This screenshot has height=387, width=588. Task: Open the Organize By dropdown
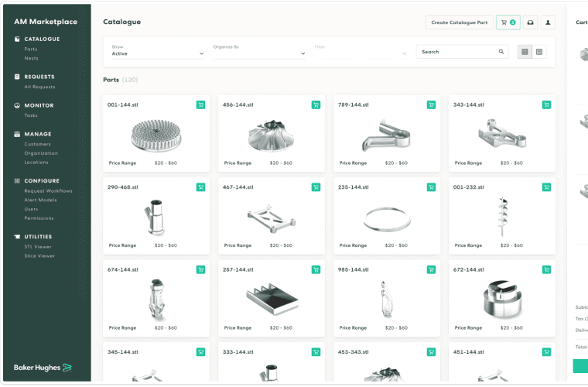click(259, 53)
